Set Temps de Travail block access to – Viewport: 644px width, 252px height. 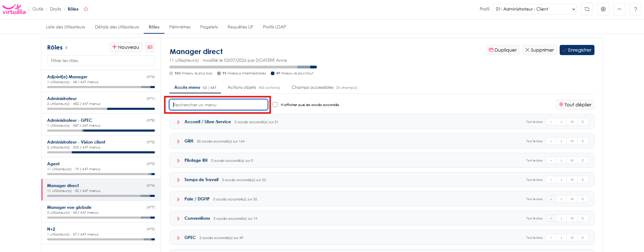[551, 180]
